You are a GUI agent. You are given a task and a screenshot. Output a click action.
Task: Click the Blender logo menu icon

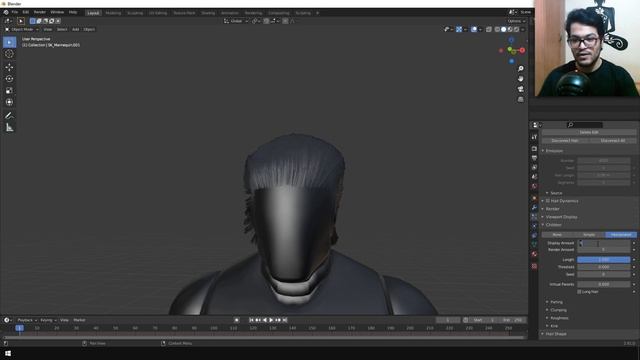pyautogui.click(x=6, y=13)
